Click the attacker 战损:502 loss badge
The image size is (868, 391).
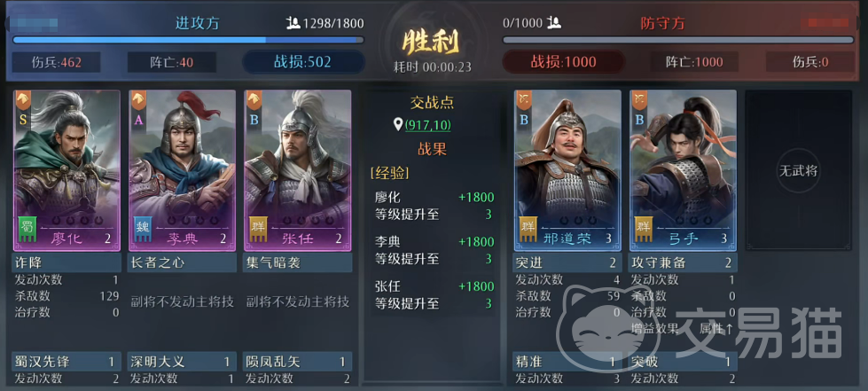pyautogui.click(x=303, y=61)
